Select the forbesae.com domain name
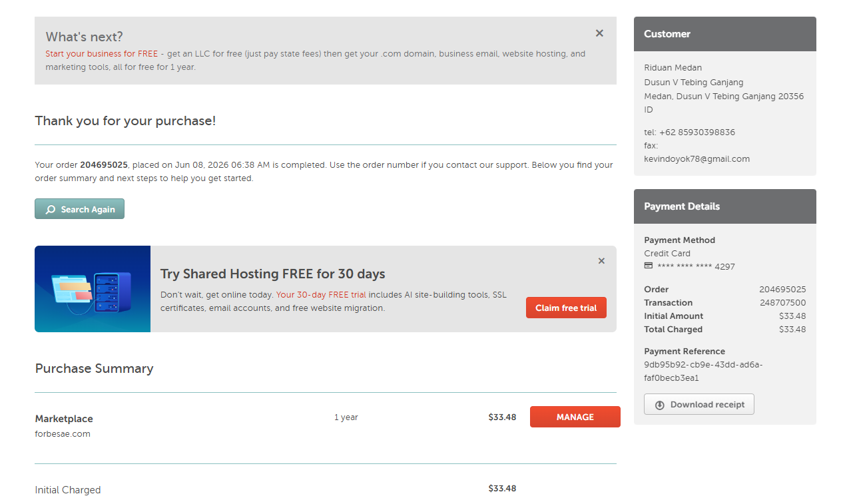The image size is (847, 504). pyautogui.click(x=63, y=434)
